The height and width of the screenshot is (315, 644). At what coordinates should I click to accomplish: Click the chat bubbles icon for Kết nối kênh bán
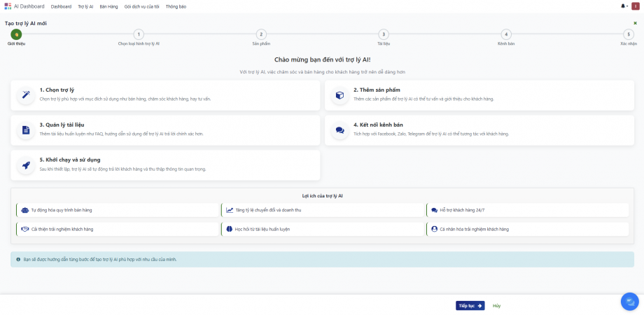point(339,129)
